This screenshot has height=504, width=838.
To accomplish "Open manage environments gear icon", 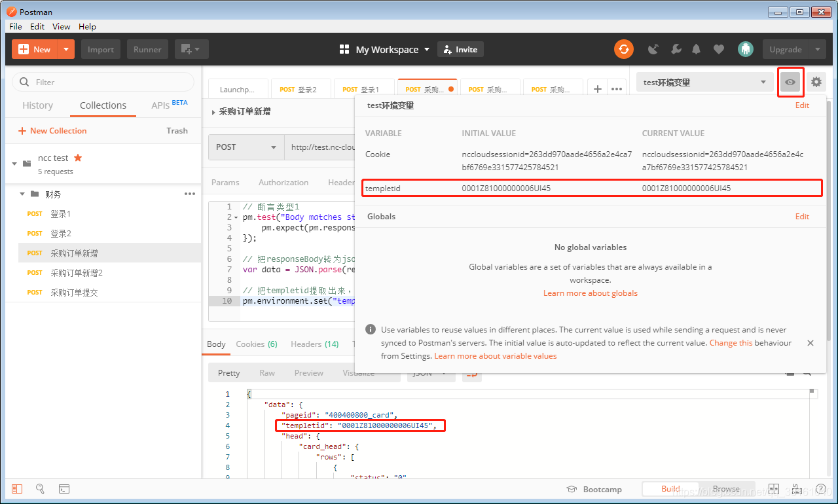I will 816,82.
